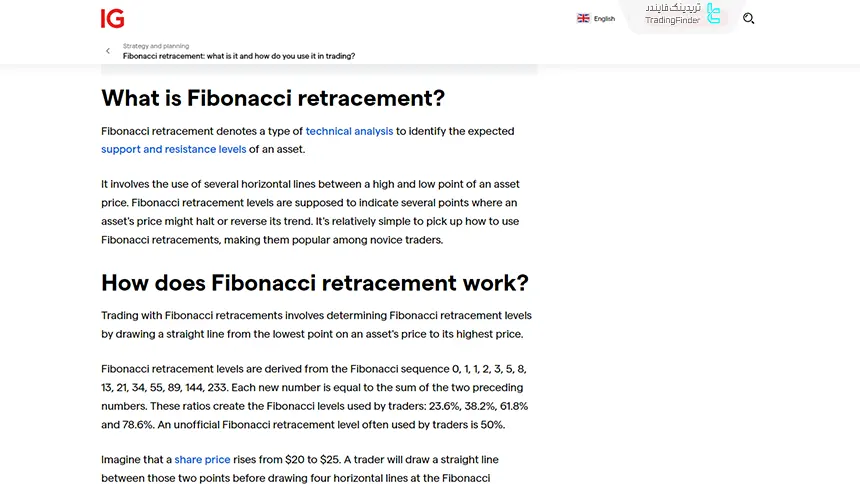Open the support and resistance levels link
Screen dimensions: 860x484
point(173,149)
